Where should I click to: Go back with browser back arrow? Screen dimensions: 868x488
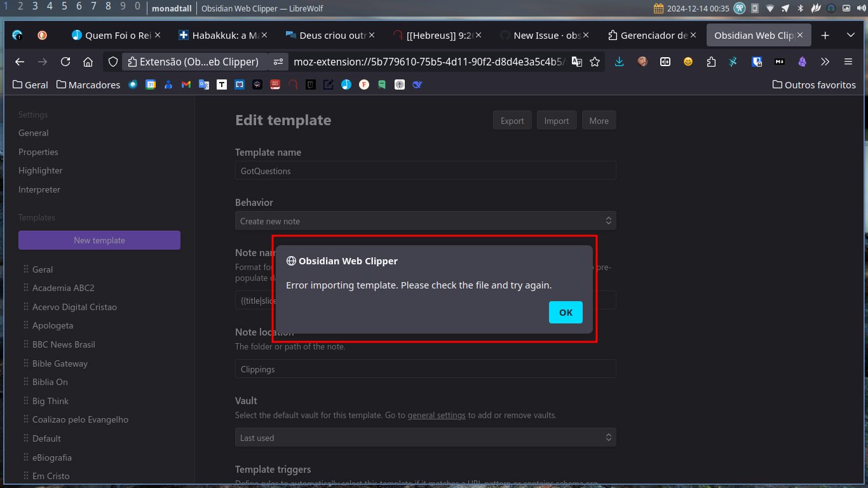click(x=20, y=62)
